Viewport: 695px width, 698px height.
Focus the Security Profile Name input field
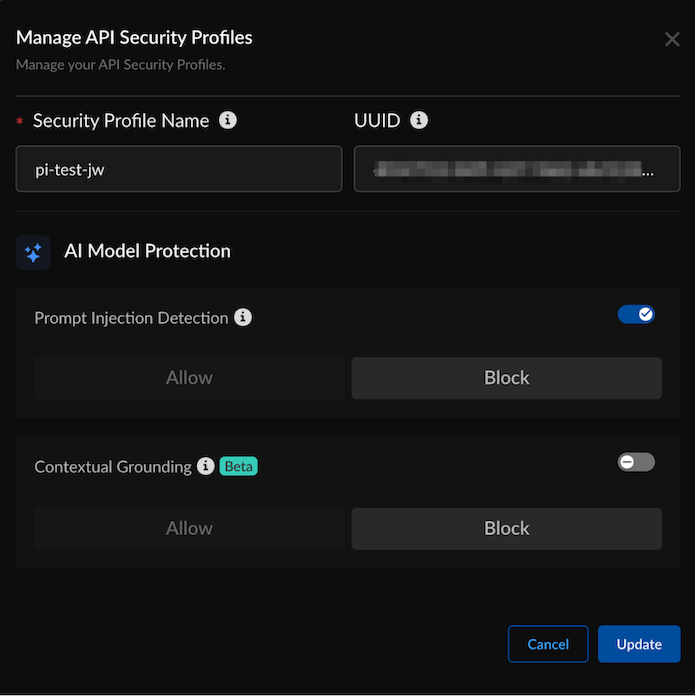coord(179,169)
